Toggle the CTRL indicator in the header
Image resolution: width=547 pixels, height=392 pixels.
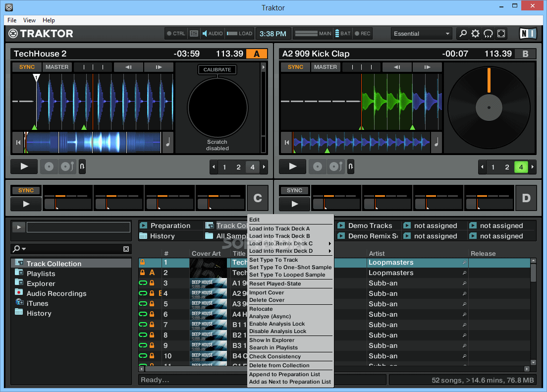click(176, 34)
